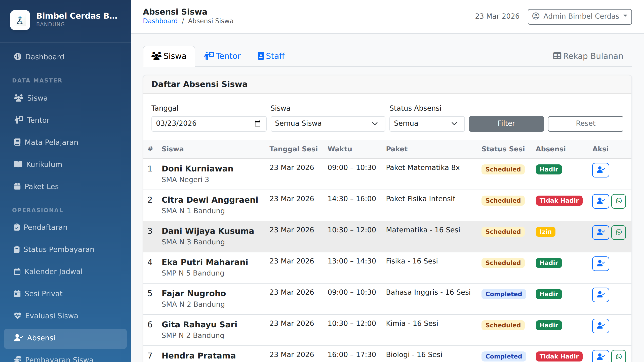Click the Bimbel Cerdas logo image

(20, 20)
